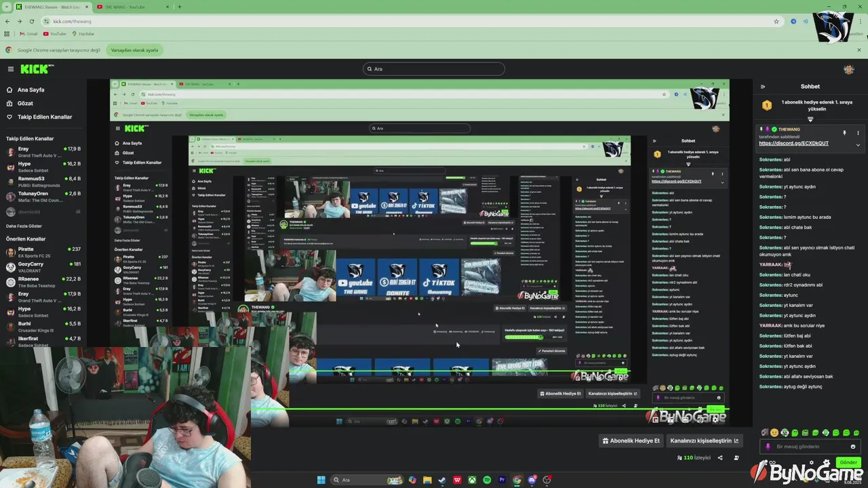
Task: Close the default browser notification bar
Action: [859, 50]
